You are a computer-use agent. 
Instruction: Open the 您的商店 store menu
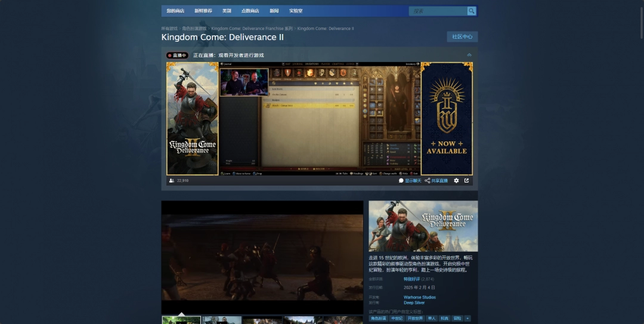[x=175, y=11]
